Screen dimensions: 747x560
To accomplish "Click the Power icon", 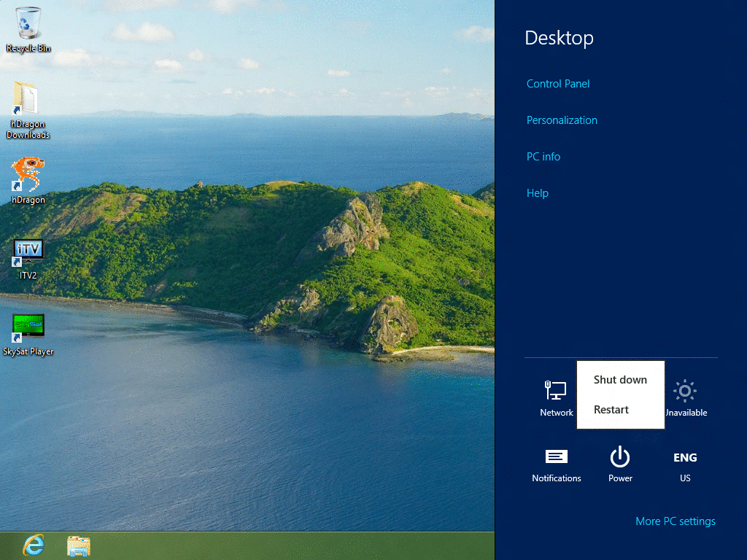I will pyautogui.click(x=620, y=464).
